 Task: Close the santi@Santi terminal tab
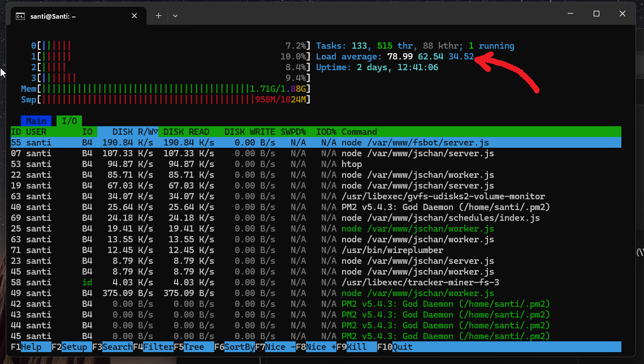click(135, 16)
